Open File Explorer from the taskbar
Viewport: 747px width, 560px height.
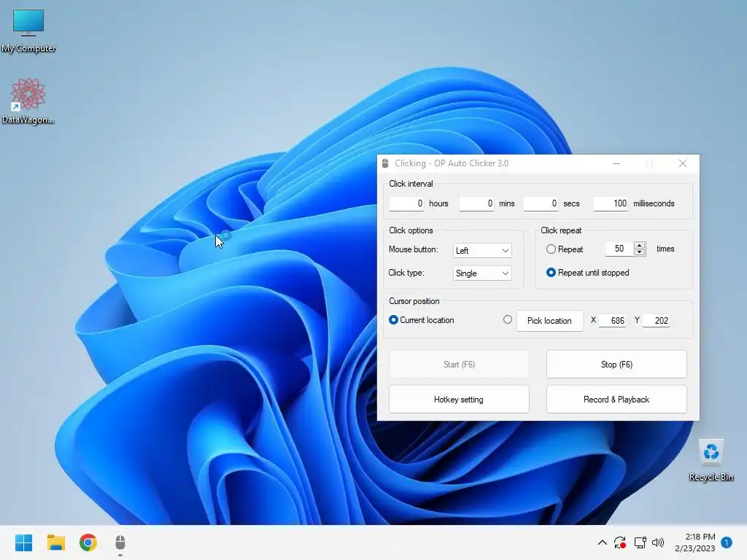(x=55, y=542)
